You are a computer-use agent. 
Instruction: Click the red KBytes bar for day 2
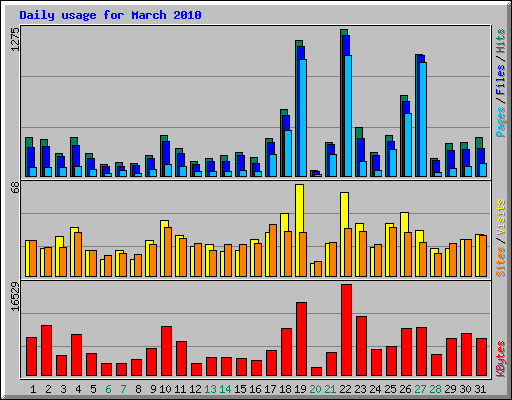tap(46, 351)
